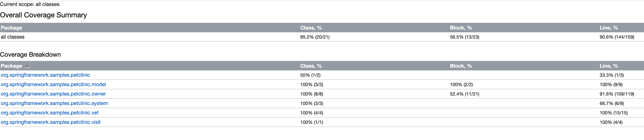The width and height of the screenshot is (644, 140).
Task: Sort breakdown table by Package column
Action: [12, 66]
